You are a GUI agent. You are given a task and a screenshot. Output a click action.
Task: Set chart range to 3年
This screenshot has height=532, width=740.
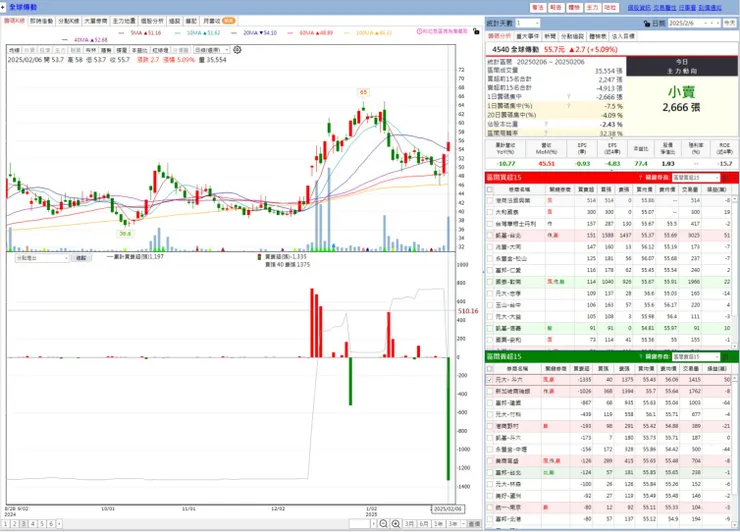click(x=453, y=524)
